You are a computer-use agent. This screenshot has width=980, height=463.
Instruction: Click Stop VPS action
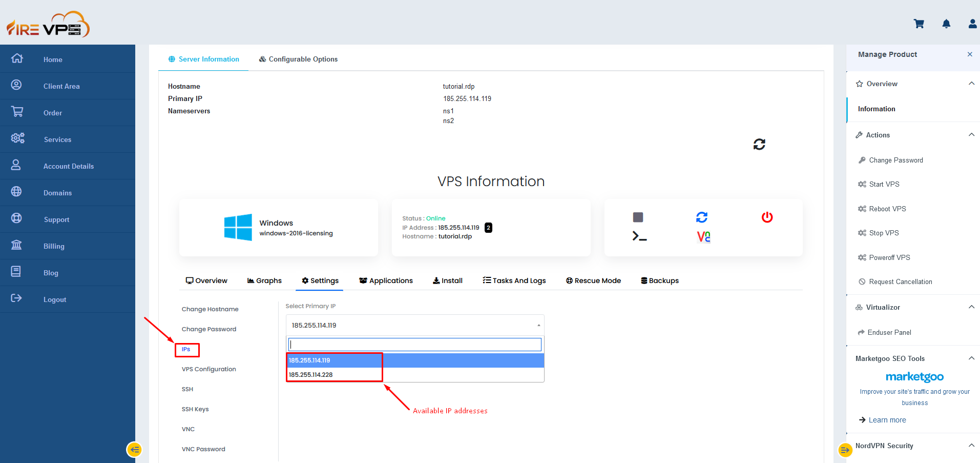pyautogui.click(x=879, y=233)
